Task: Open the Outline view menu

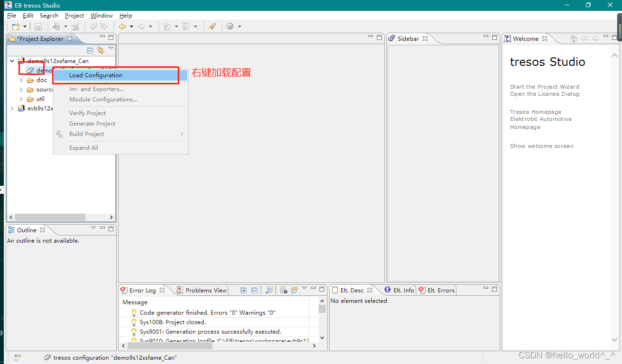Action: point(93,228)
